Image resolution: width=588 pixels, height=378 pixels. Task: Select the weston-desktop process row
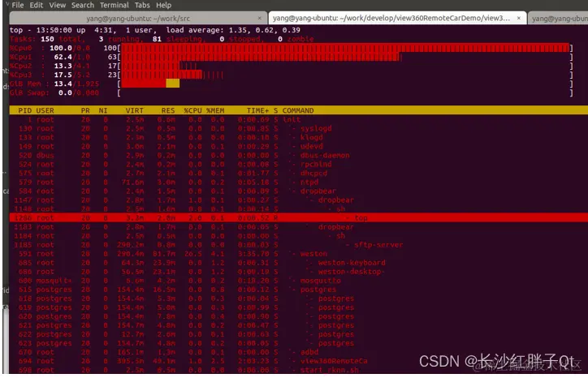299,272
